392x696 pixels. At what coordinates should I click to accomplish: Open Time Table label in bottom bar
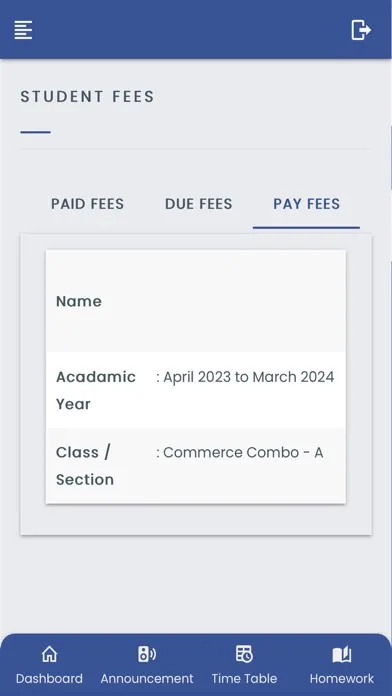coord(244,678)
